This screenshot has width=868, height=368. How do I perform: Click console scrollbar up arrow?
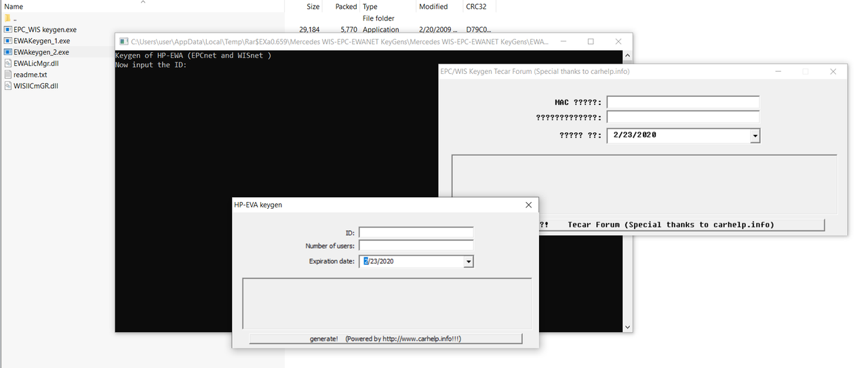click(x=627, y=56)
